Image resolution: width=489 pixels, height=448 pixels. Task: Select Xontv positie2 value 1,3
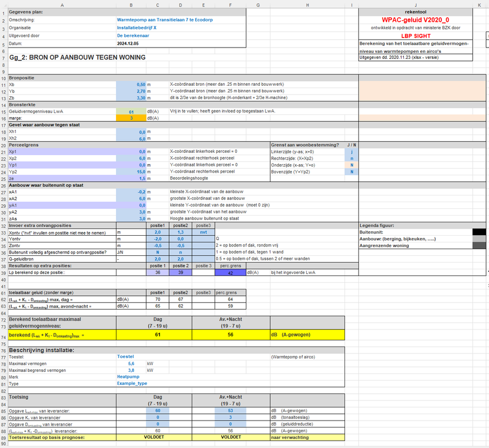pos(180,232)
